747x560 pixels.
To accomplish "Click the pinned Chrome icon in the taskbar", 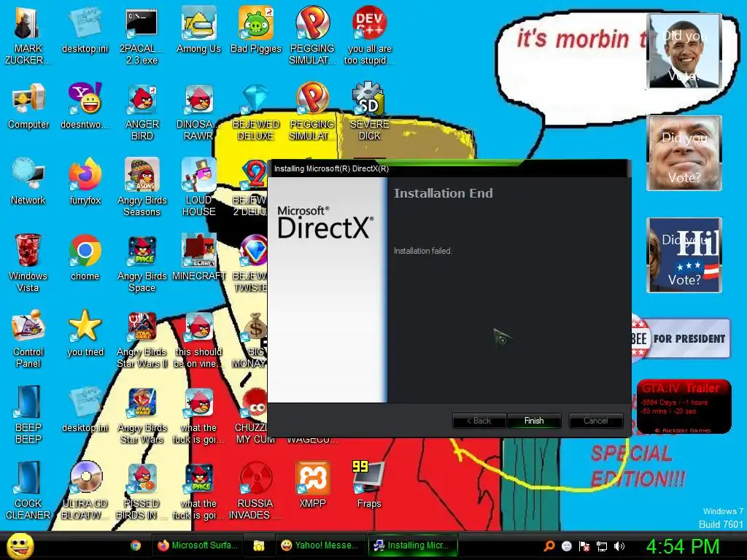I will [136, 545].
